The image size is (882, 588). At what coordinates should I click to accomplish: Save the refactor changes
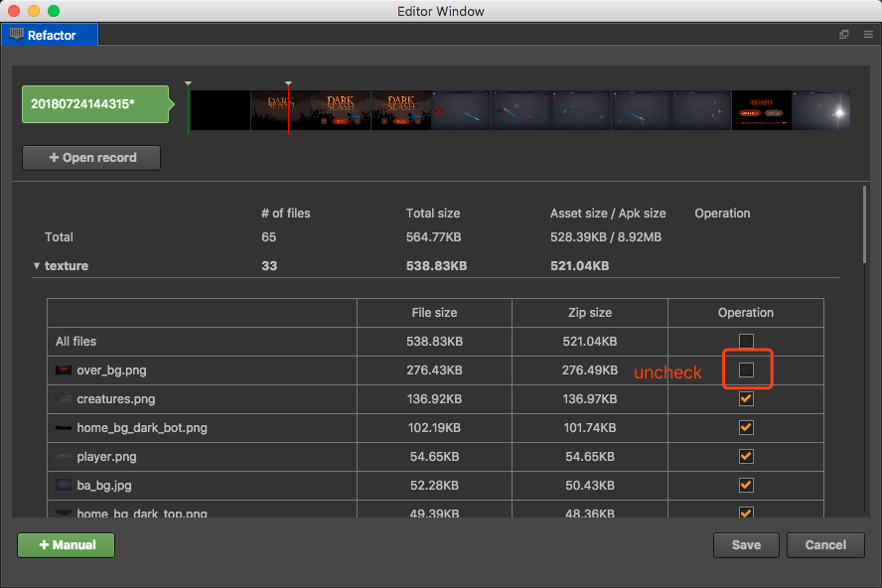coord(746,544)
